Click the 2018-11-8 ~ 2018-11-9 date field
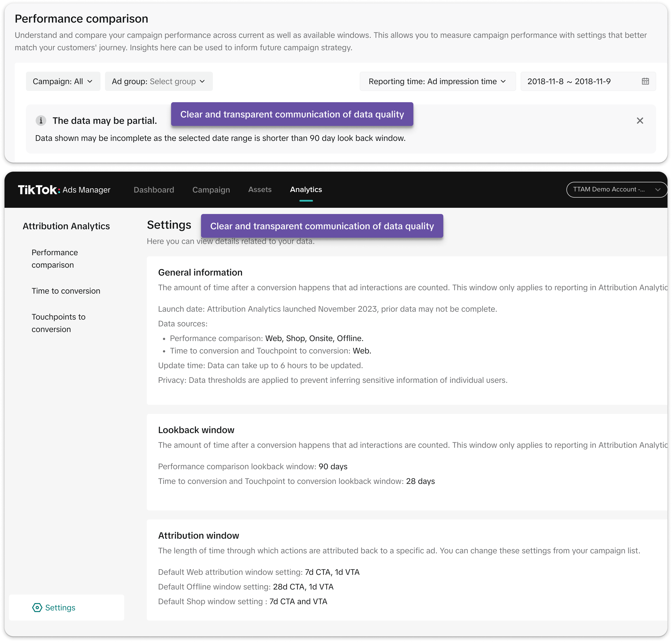This screenshot has height=642, width=672. pos(569,81)
